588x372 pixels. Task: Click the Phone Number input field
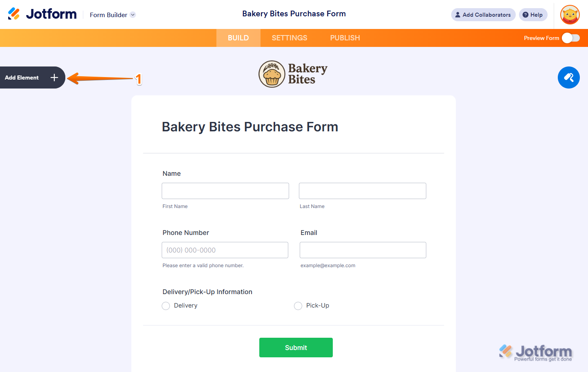(x=225, y=250)
